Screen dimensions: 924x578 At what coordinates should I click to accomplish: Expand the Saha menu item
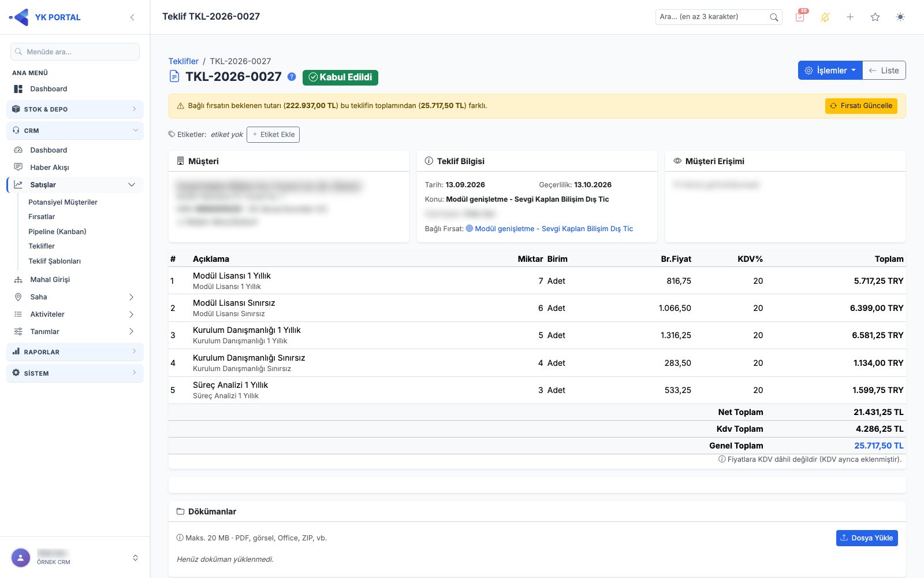click(x=75, y=297)
